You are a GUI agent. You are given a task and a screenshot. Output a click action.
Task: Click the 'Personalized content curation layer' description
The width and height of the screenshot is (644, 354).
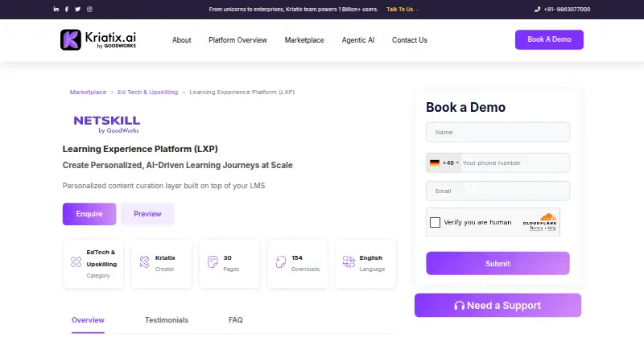pos(163,186)
